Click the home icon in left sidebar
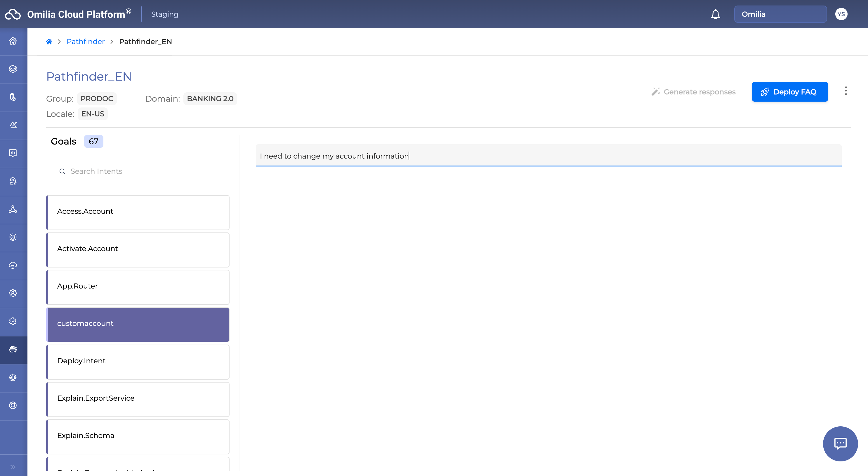This screenshot has height=476, width=868. click(13, 41)
